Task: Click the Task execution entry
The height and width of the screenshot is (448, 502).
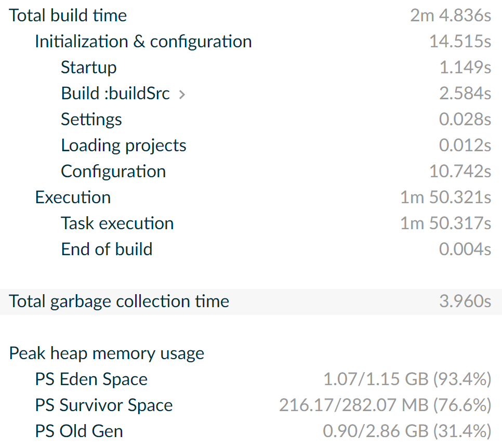Action: coord(117,223)
